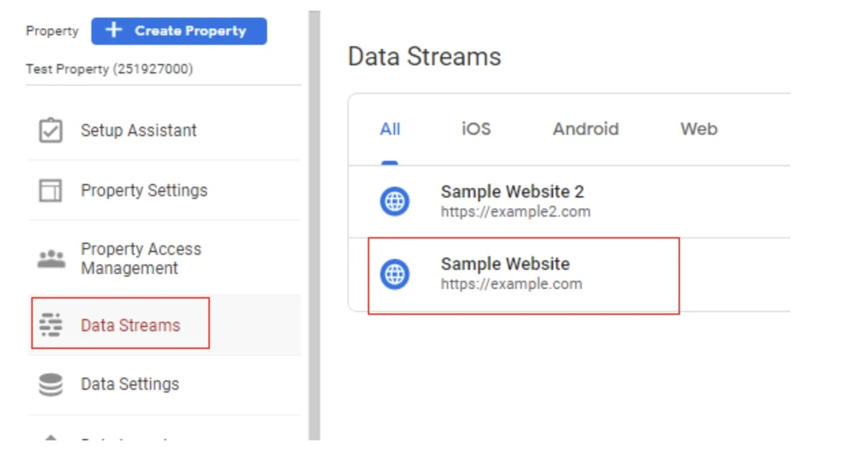Click the Data Streams sidebar icon

pos(50,325)
